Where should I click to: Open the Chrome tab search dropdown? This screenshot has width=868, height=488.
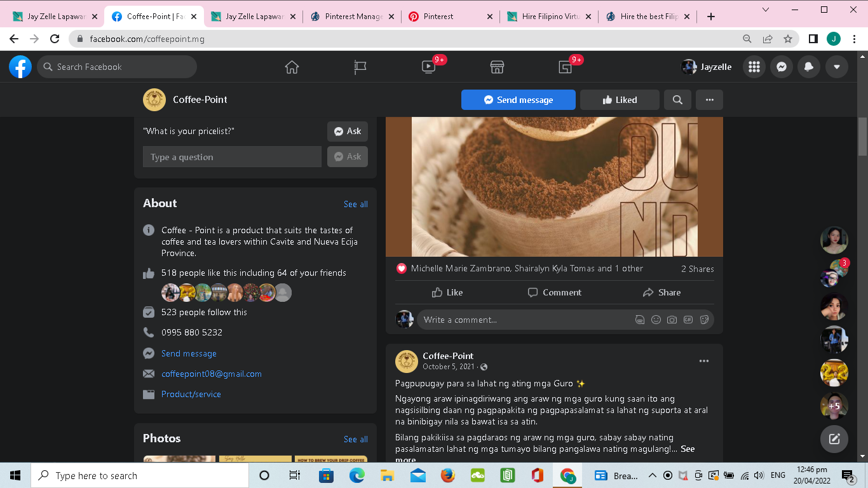pos(766,10)
